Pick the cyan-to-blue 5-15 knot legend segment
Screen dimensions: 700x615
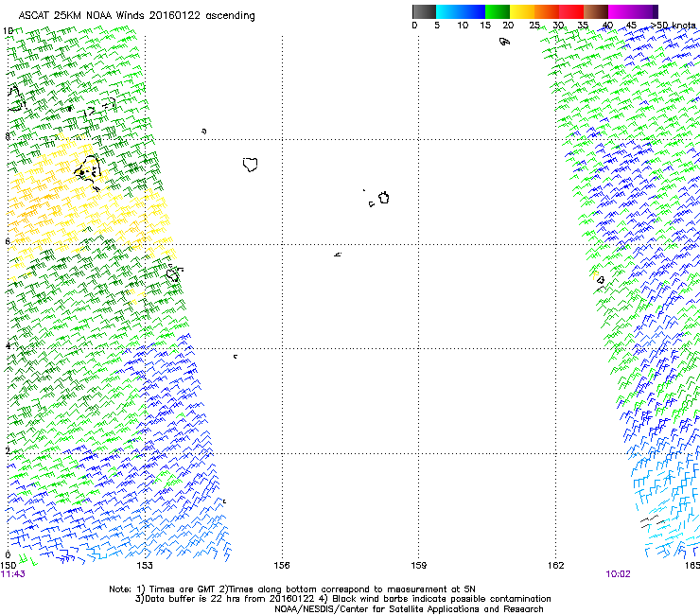coord(461,11)
